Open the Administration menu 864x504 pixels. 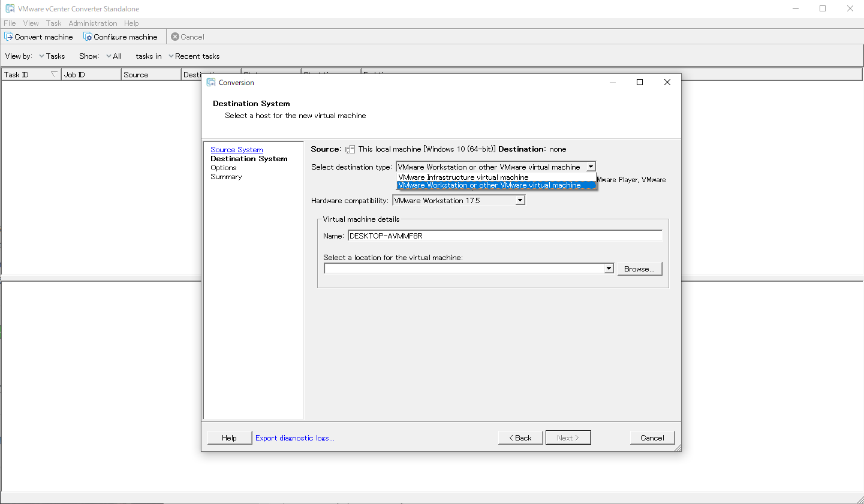coord(92,23)
